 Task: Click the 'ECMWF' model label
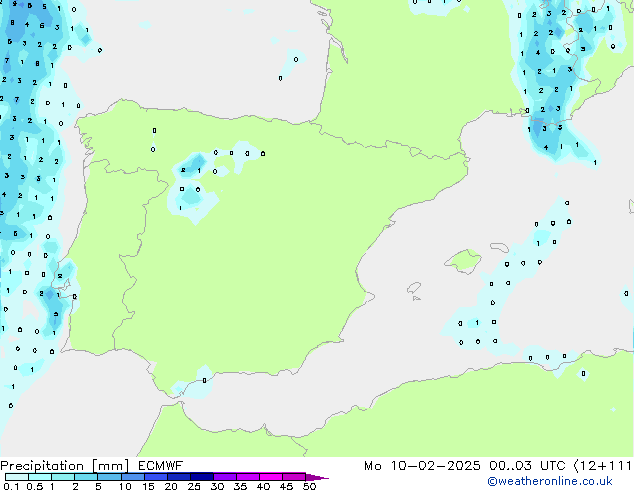click(161, 466)
